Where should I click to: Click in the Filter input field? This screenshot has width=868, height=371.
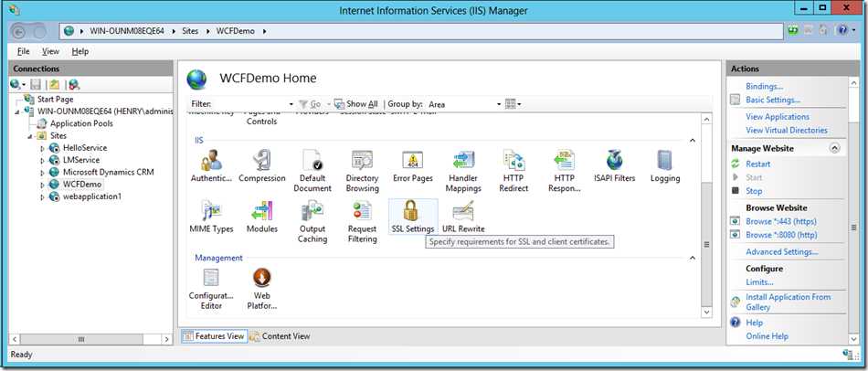point(249,104)
